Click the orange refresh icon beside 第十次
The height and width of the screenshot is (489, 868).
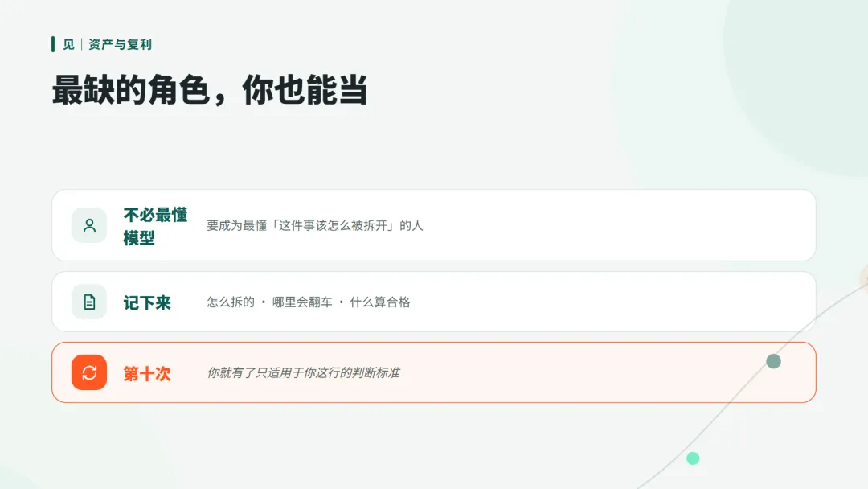pos(89,372)
